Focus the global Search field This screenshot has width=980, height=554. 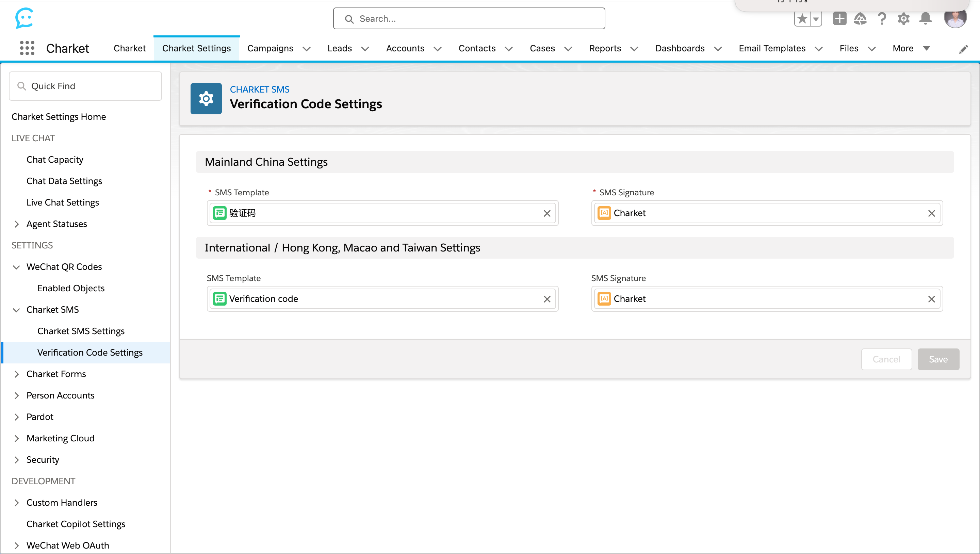(469, 19)
